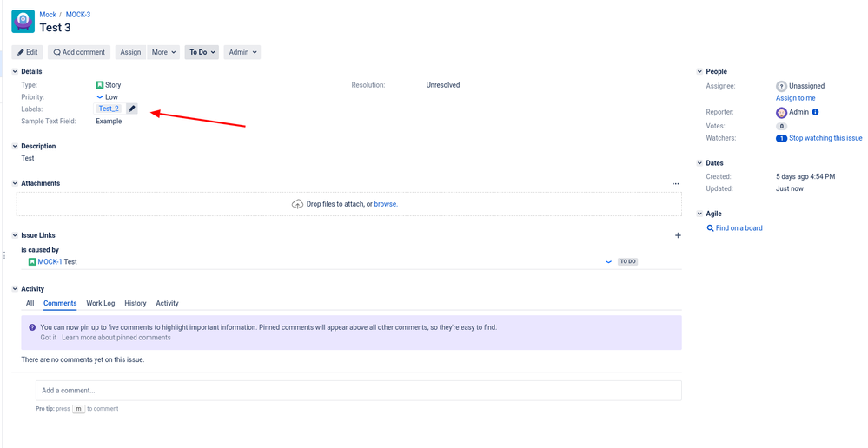This screenshot has width=868, height=448.
Task: Click Find on a board link
Action: (739, 227)
